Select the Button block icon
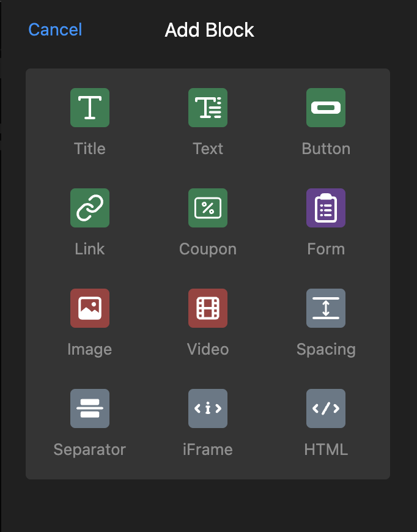Image resolution: width=417 pixels, height=532 pixels. 326,108
